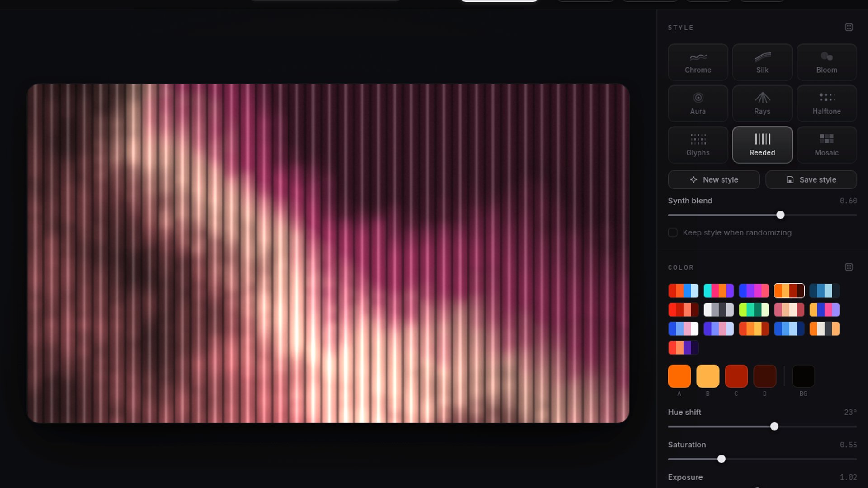Select the Mosaic style
868x488 pixels.
pos(826,145)
